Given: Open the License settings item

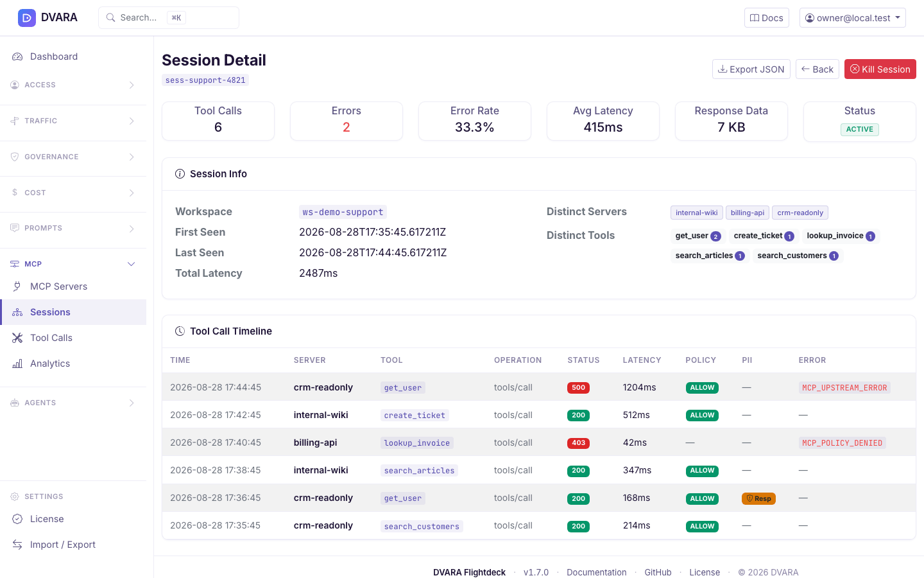Looking at the screenshot, I should [x=73, y=519].
